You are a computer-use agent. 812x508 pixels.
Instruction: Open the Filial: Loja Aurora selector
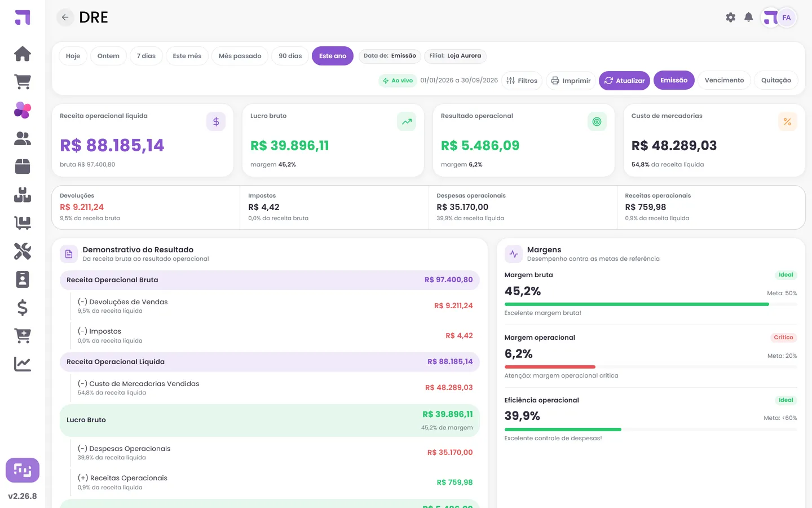click(x=455, y=56)
